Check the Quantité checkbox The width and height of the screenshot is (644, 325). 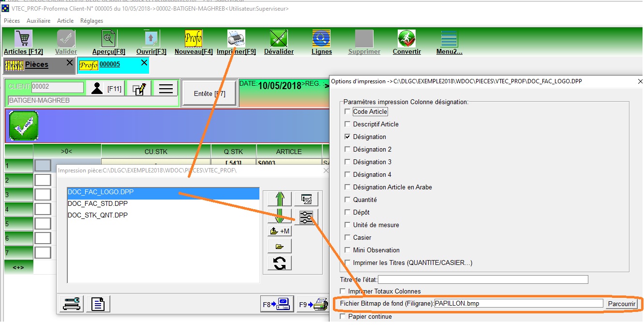pos(347,200)
